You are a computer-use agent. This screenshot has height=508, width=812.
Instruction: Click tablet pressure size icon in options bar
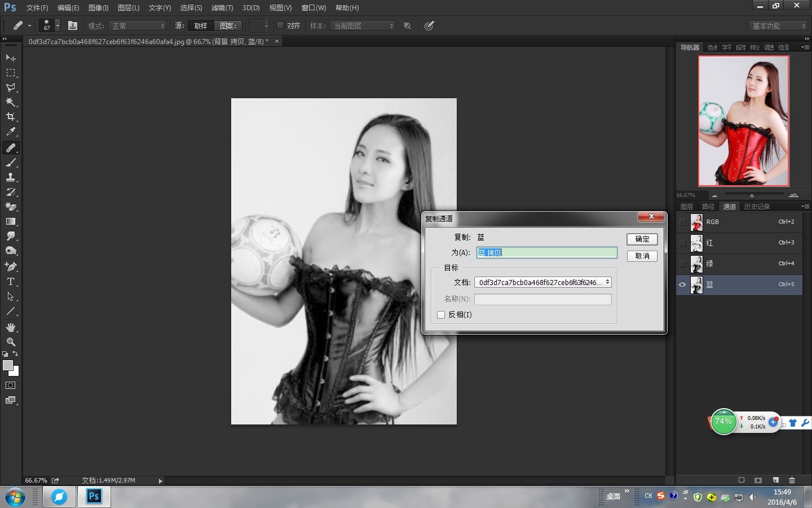429,25
